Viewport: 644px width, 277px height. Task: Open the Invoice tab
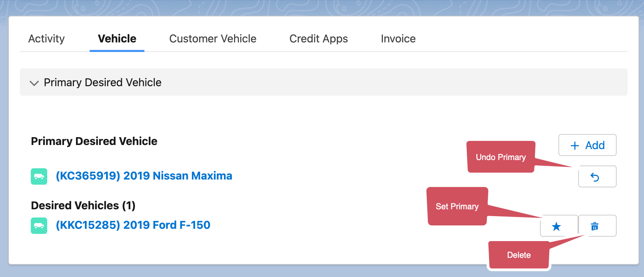point(398,39)
